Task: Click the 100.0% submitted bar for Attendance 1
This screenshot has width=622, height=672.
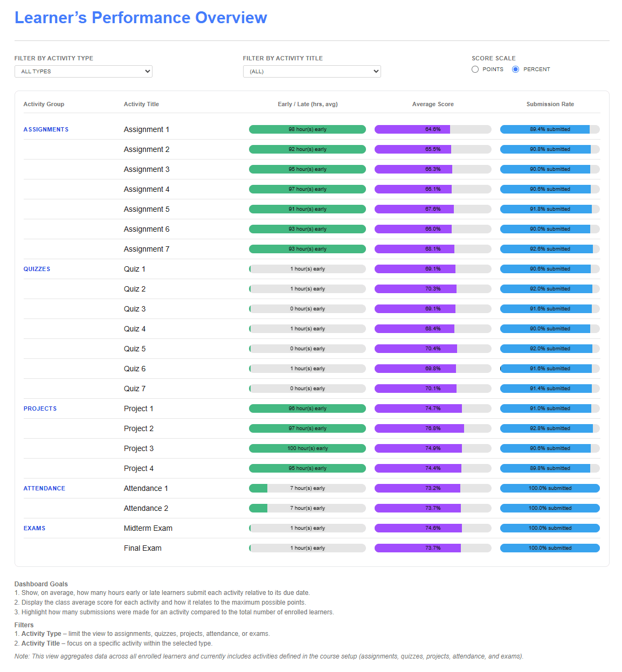Action: (x=550, y=488)
